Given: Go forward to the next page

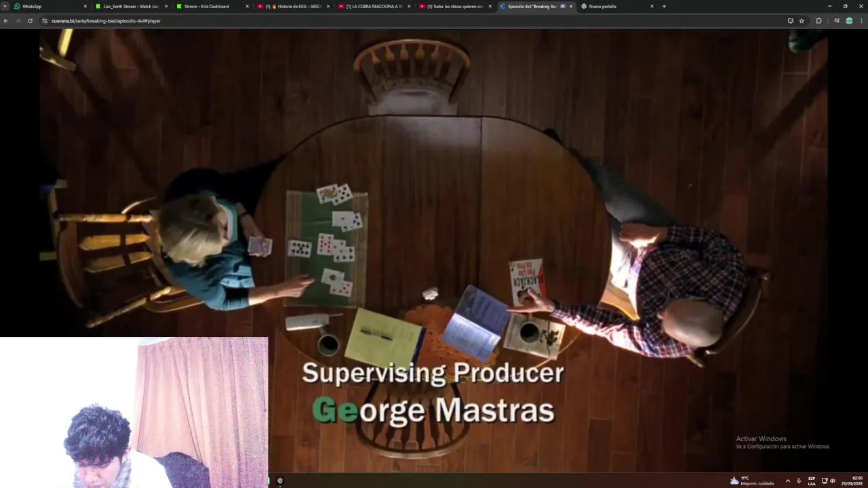Looking at the screenshot, I should [18, 21].
